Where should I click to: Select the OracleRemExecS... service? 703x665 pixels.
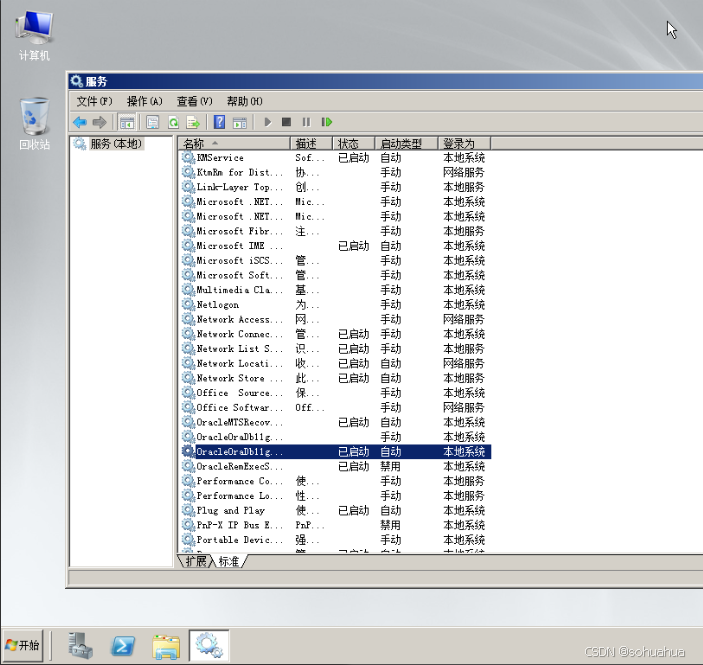tap(336, 467)
